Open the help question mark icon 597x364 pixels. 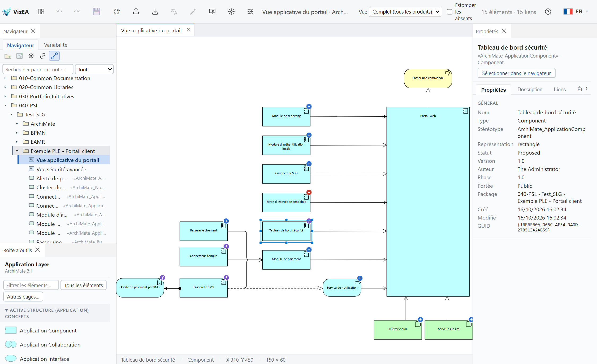pyautogui.click(x=548, y=12)
